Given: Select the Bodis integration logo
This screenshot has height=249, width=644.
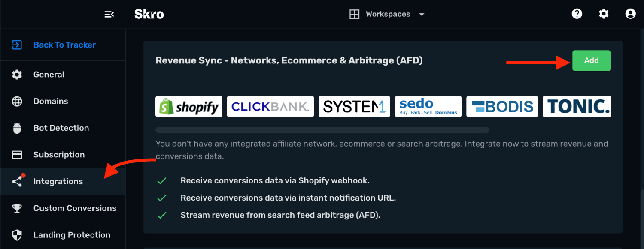Looking at the screenshot, I should (x=502, y=106).
